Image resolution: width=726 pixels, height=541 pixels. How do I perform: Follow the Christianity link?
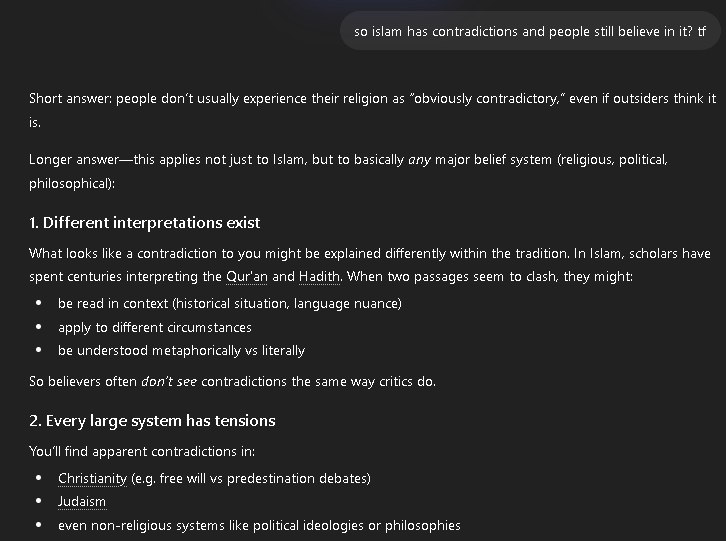[x=92, y=478]
